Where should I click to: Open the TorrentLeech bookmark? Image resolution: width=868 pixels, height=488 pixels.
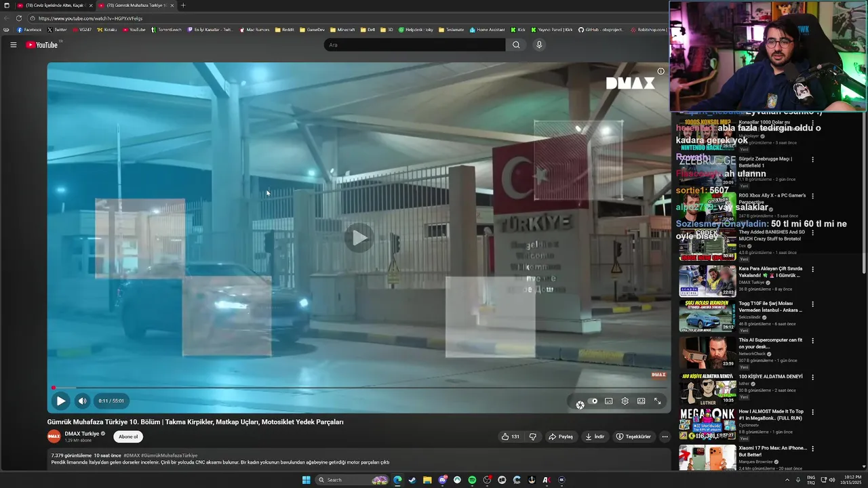[166, 30]
